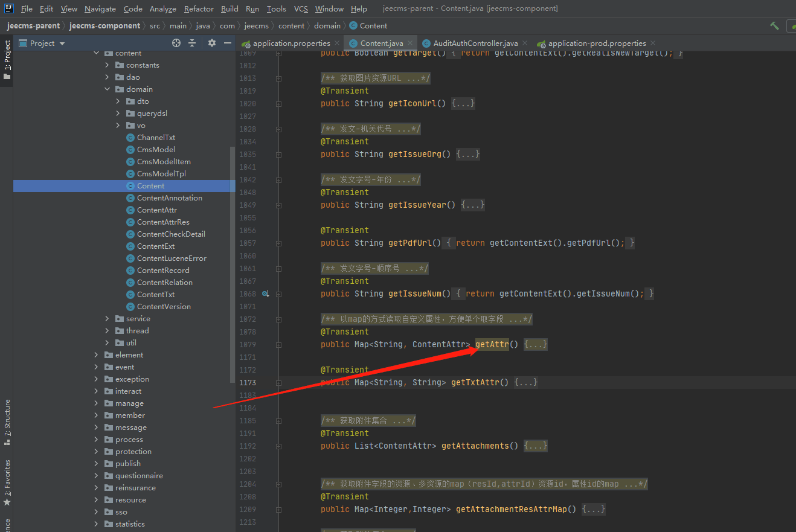Screen dimensions: 796x532
Task: Click the Build hammer icon
Action: (774, 26)
